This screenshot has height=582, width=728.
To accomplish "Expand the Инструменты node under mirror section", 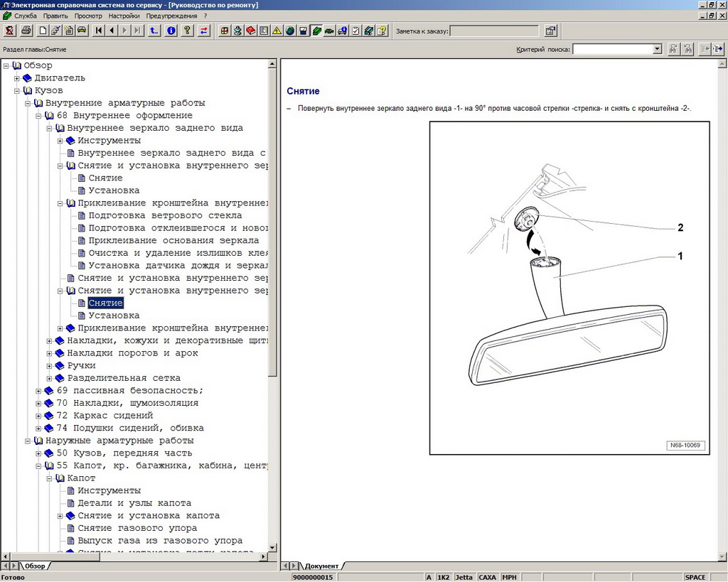I will [60, 141].
